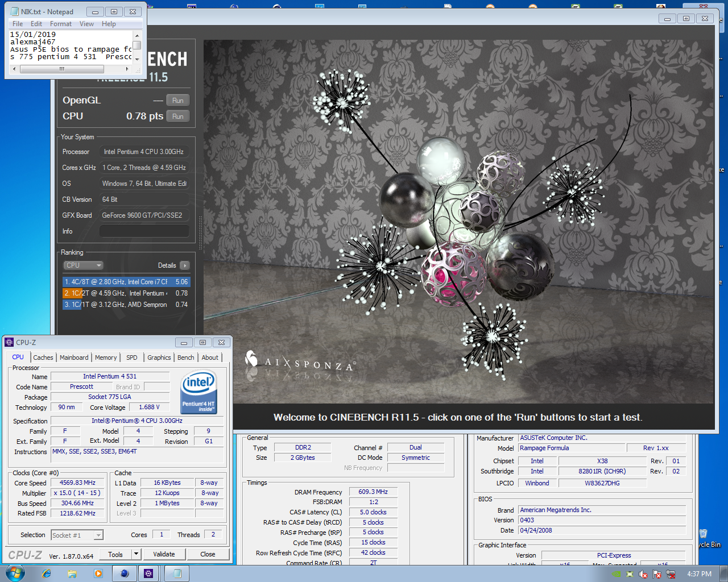Click Close button in CPU-Z
Screen dimensions: 728x582
(x=208, y=554)
